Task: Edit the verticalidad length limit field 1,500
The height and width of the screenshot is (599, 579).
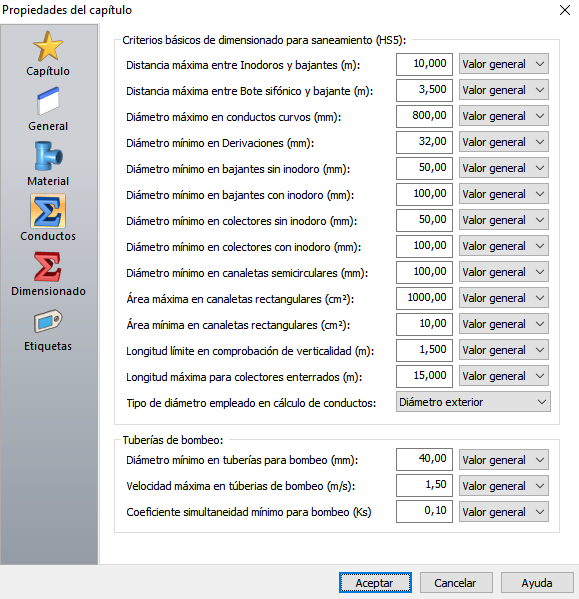Action: tap(424, 350)
